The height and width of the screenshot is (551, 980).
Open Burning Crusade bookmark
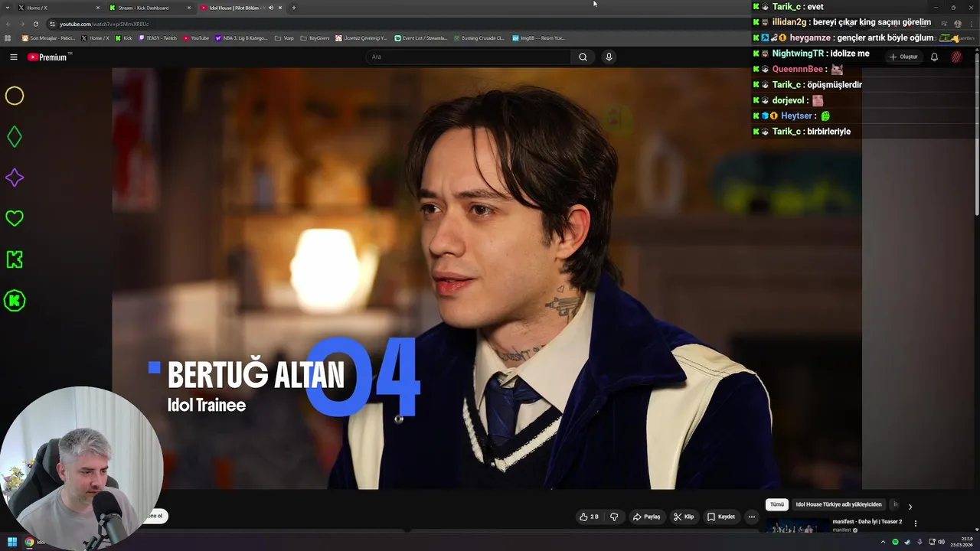[479, 37]
